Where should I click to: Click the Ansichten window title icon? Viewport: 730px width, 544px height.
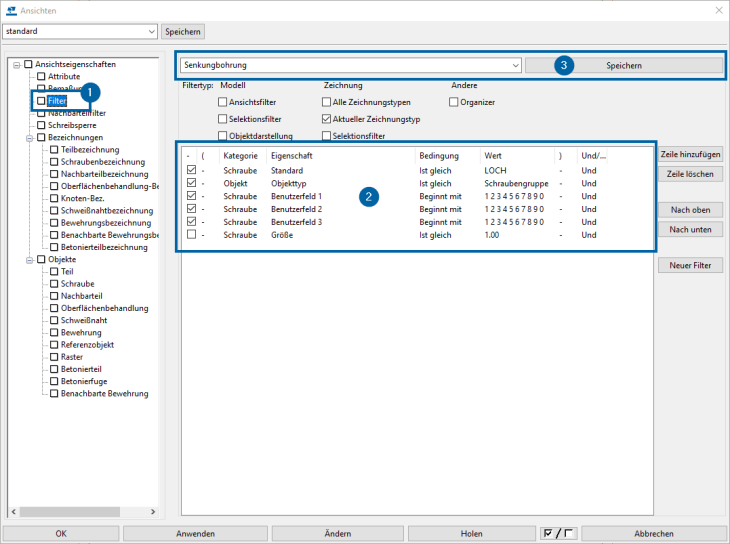tap(11, 10)
